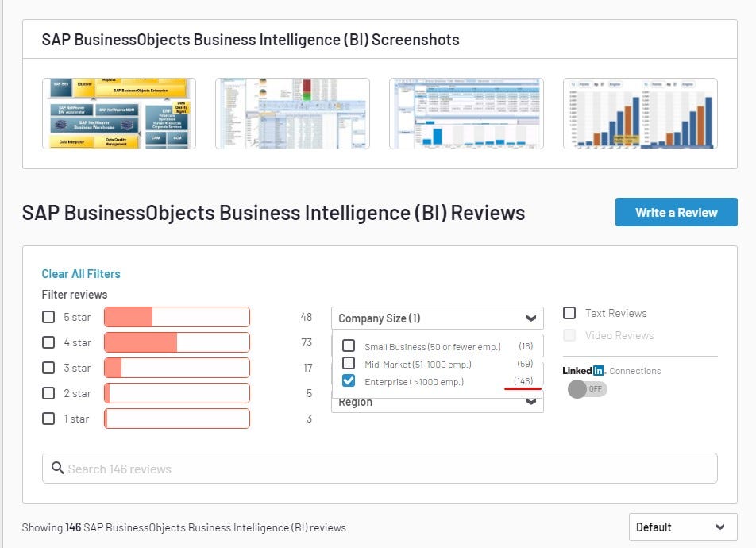Click the 5 star rating bar

(177, 317)
